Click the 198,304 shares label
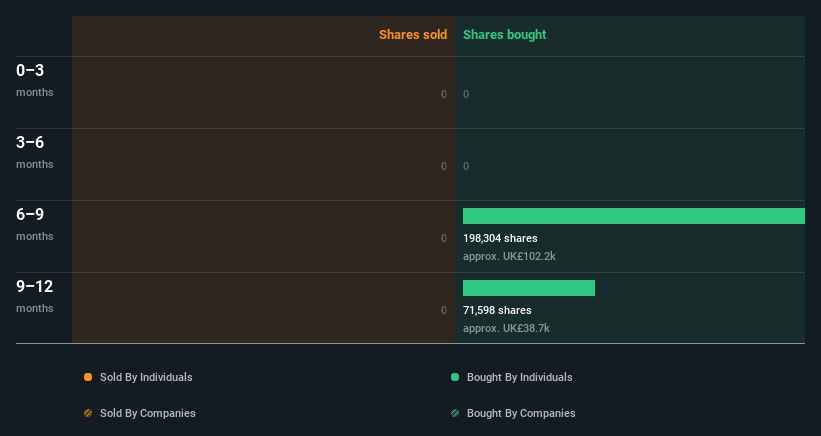 pos(500,238)
